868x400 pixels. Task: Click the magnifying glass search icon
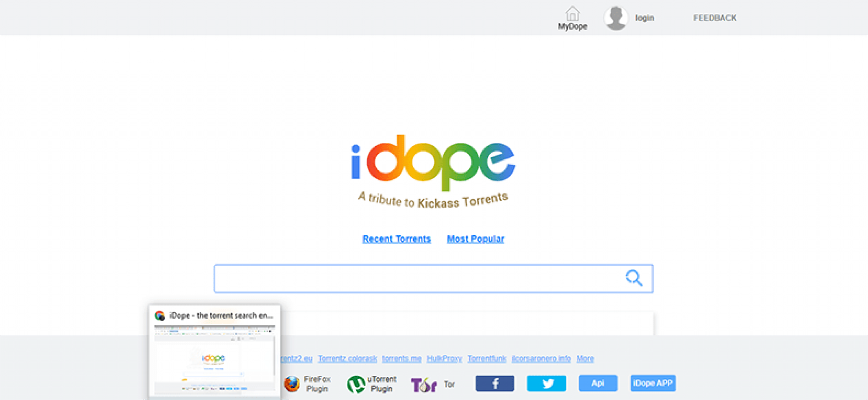pyautogui.click(x=634, y=278)
